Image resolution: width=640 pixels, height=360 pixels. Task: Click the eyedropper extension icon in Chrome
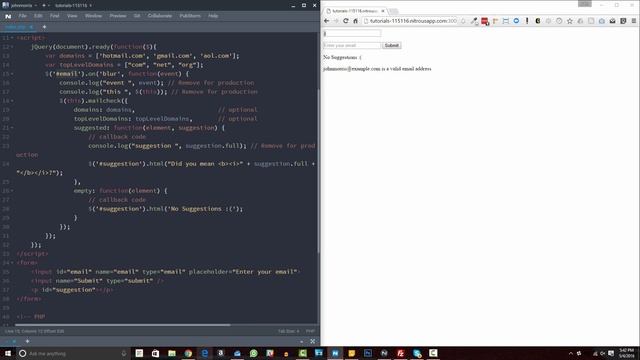click(474, 21)
